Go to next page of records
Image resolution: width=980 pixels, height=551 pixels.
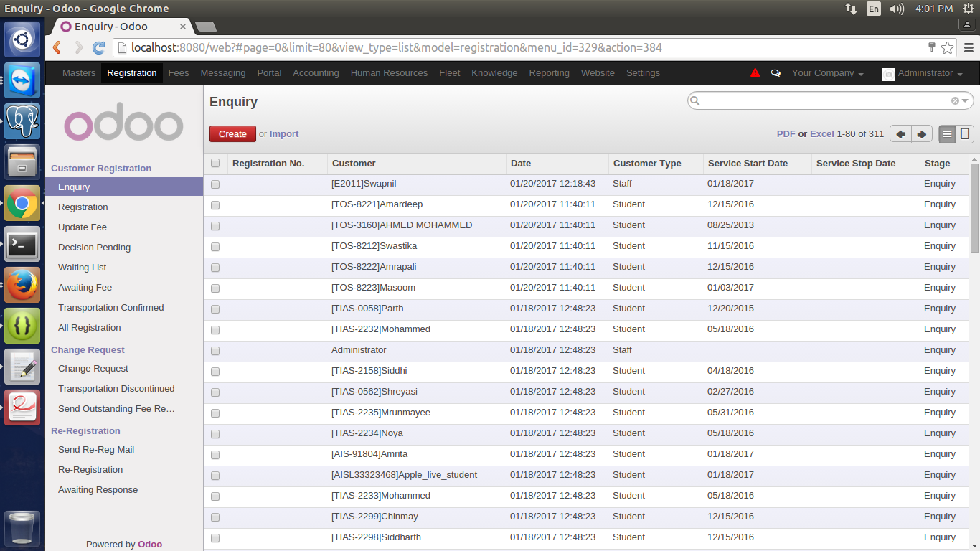pos(922,134)
